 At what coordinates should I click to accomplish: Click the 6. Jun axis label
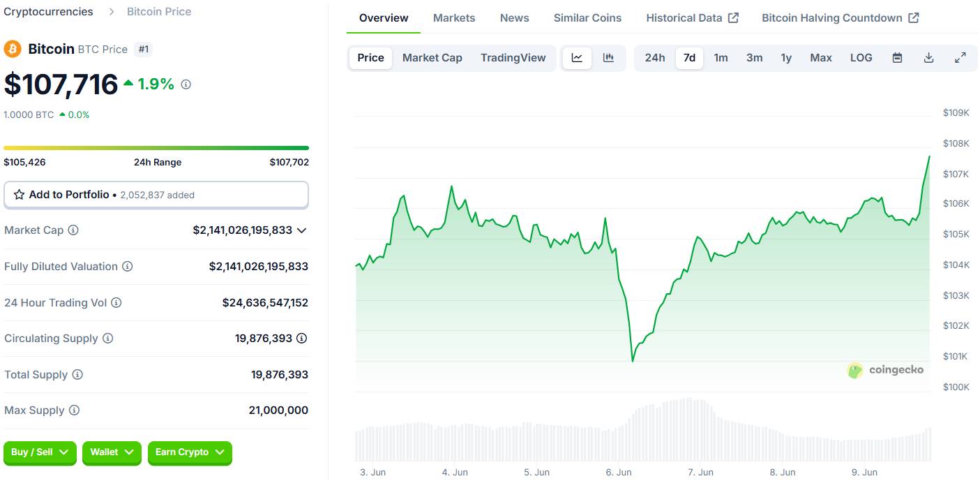tap(619, 473)
